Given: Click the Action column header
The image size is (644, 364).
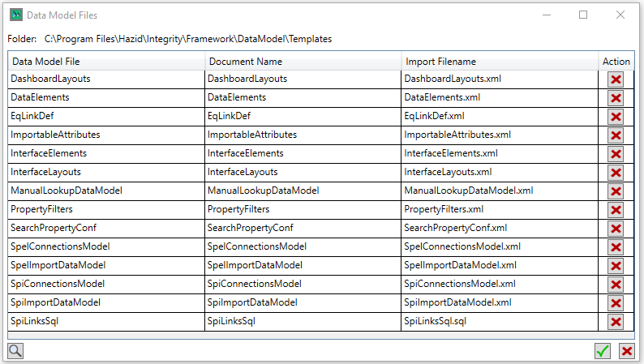Looking at the screenshot, I should [616, 62].
